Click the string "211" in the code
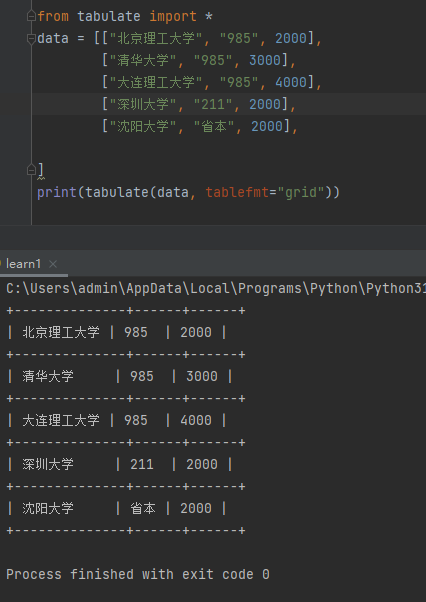The image size is (426, 602). tap(213, 104)
